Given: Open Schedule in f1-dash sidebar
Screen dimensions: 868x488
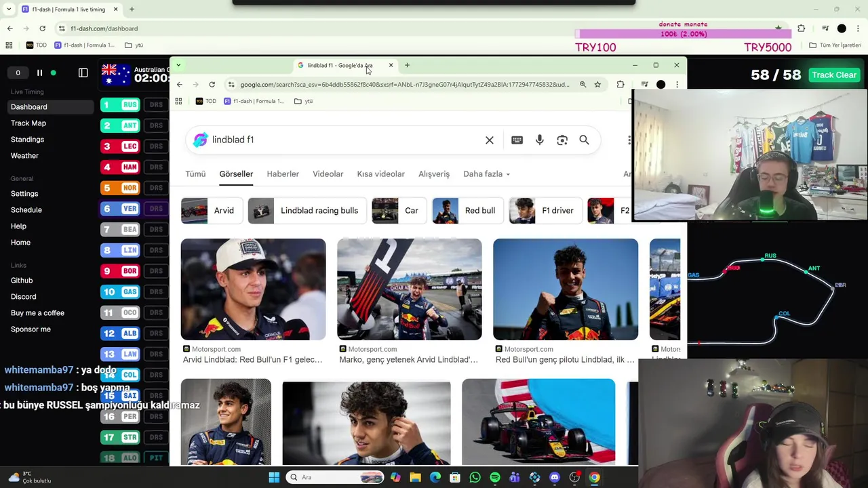Looking at the screenshot, I should [x=26, y=209].
